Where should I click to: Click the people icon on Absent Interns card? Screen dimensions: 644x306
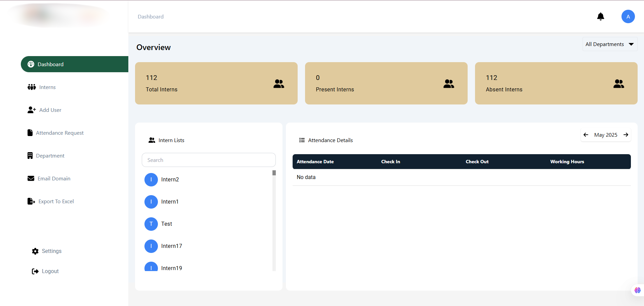click(x=619, y=84)
